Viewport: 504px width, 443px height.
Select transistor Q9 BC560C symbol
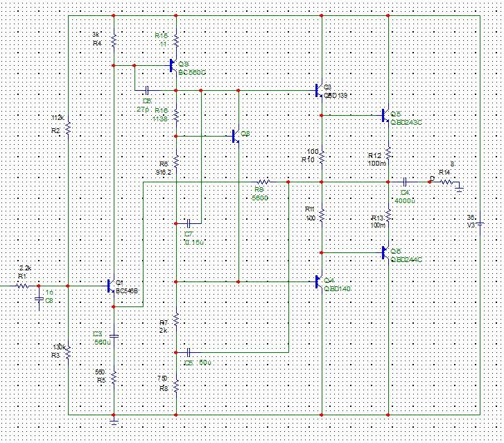(173, 66)
